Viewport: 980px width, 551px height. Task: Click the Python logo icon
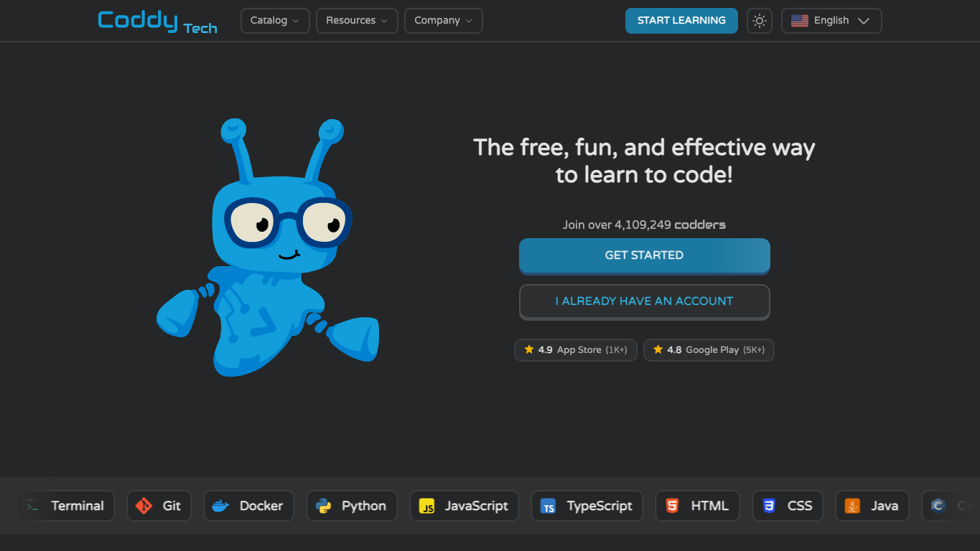(x=323, y=506)
